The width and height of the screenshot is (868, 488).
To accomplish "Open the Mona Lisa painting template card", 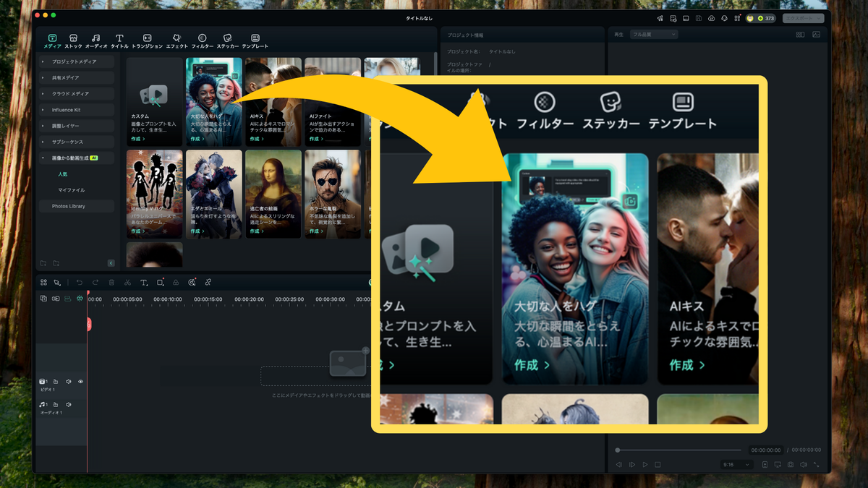I will (x=273, y=194).
